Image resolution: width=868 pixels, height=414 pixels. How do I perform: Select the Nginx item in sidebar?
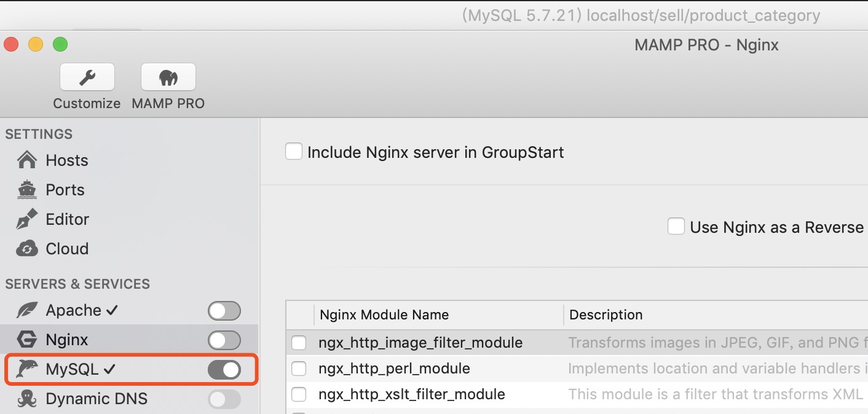point(67,340)
